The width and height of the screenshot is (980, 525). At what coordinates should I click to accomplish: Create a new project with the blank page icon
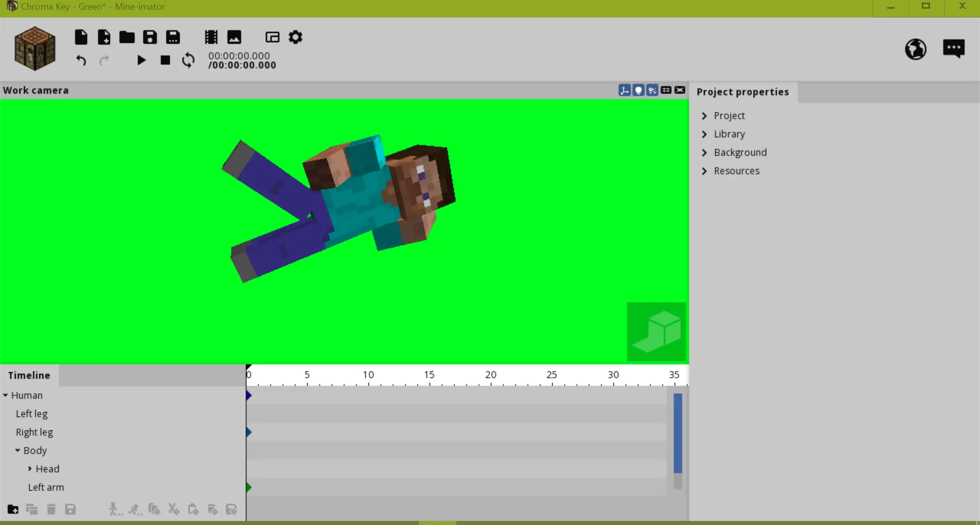coord(81,37)
